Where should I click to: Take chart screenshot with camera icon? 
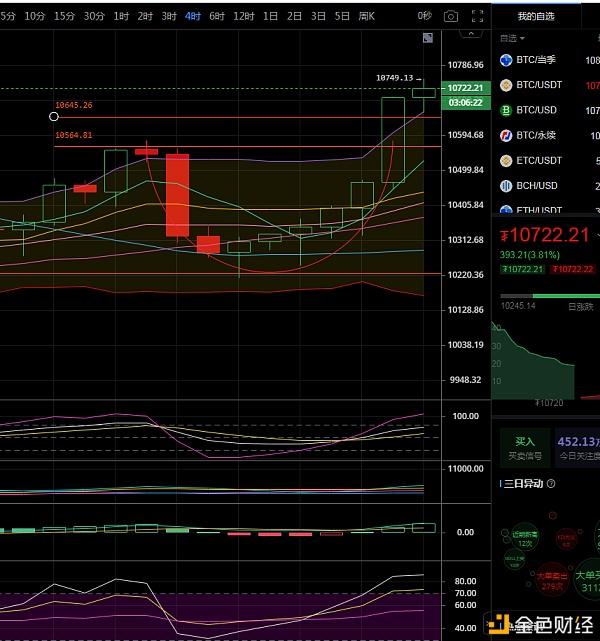(451, 16)
